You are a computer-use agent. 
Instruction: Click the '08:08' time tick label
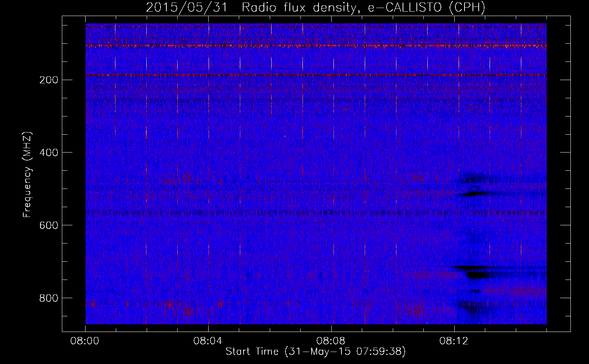pos(331,341)
